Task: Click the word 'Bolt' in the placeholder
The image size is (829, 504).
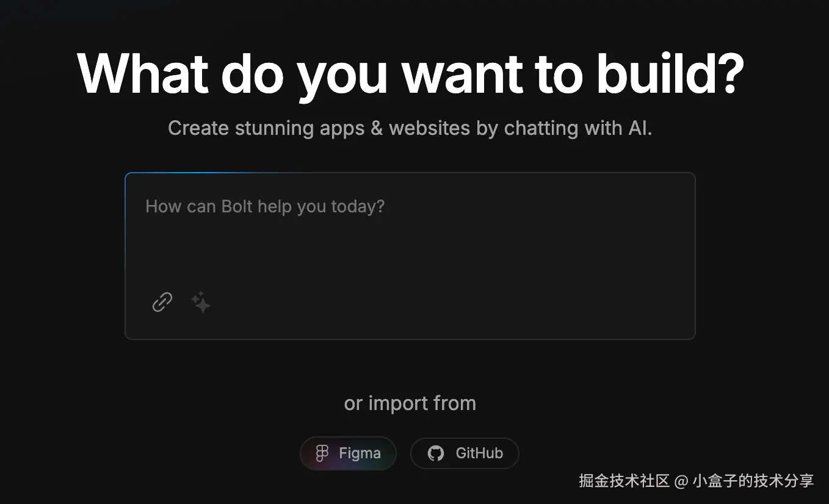Action: (x=237, y=206)
